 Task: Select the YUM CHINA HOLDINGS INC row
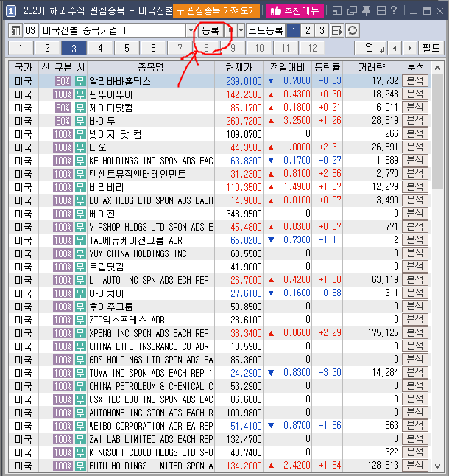(x=219, y=253)
